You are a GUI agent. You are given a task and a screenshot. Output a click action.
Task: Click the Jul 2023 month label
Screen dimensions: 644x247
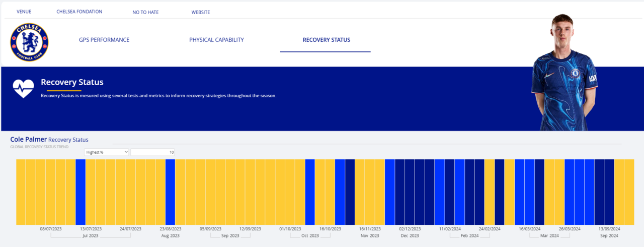[x=91, y=236]
